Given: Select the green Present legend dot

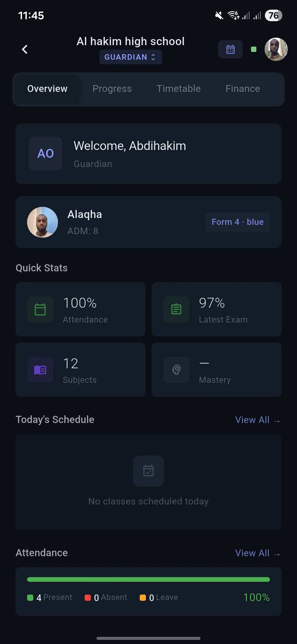Looking at the screenshot, I should point(30,597).
